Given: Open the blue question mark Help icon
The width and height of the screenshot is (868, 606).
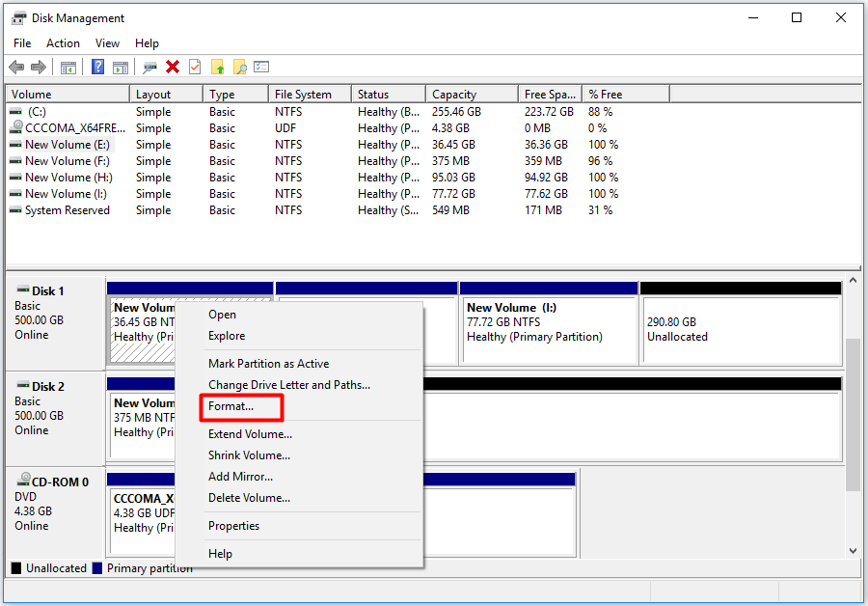Looking at the screenshot, I should (x=98, y=67).
